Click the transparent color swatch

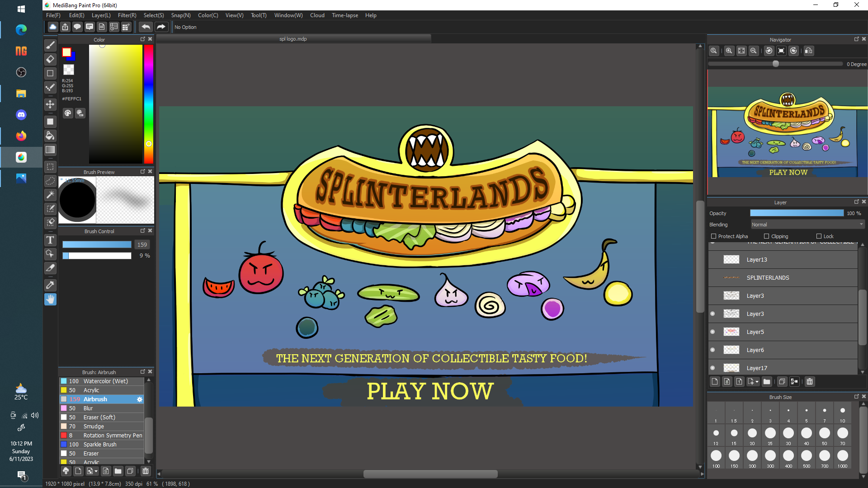[69, 70]
